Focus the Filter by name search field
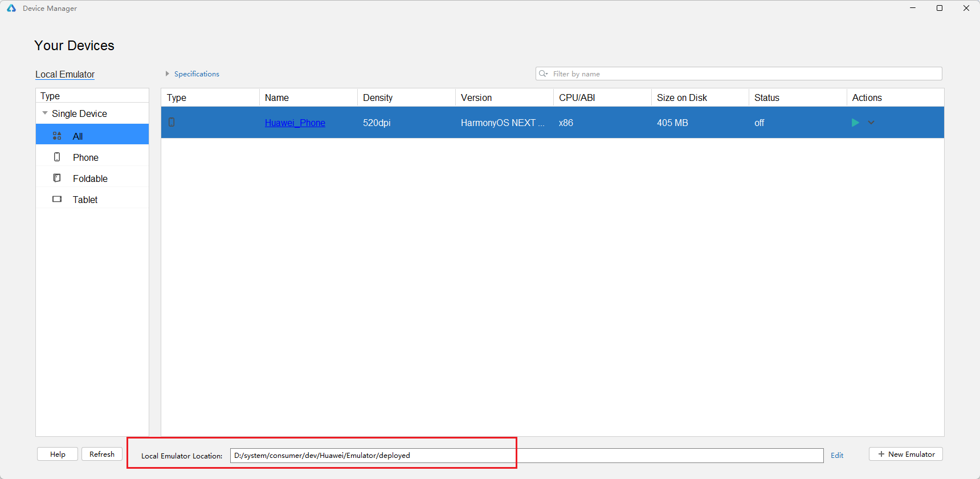This screenshot has height=479, width=980. click(x=739, y=74)
